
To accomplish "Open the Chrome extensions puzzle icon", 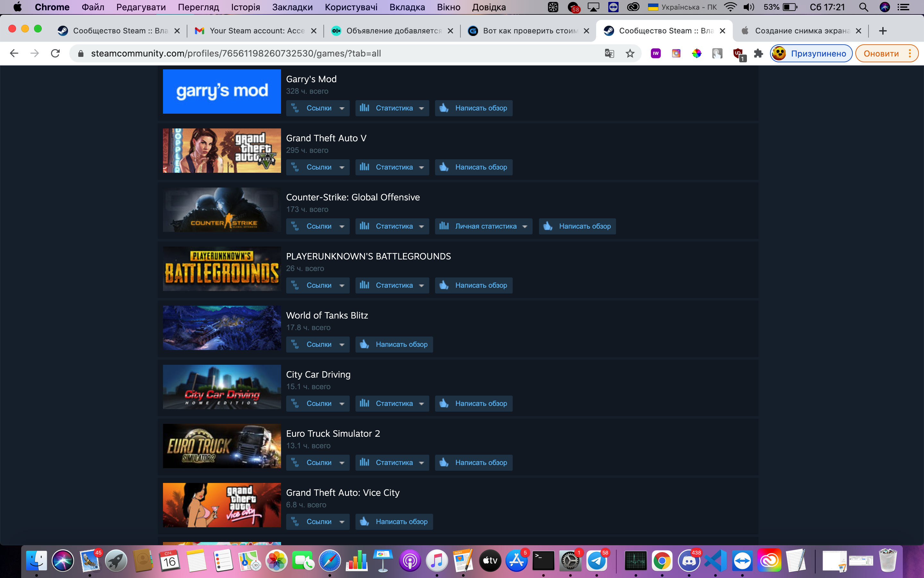I will point(758,54).
